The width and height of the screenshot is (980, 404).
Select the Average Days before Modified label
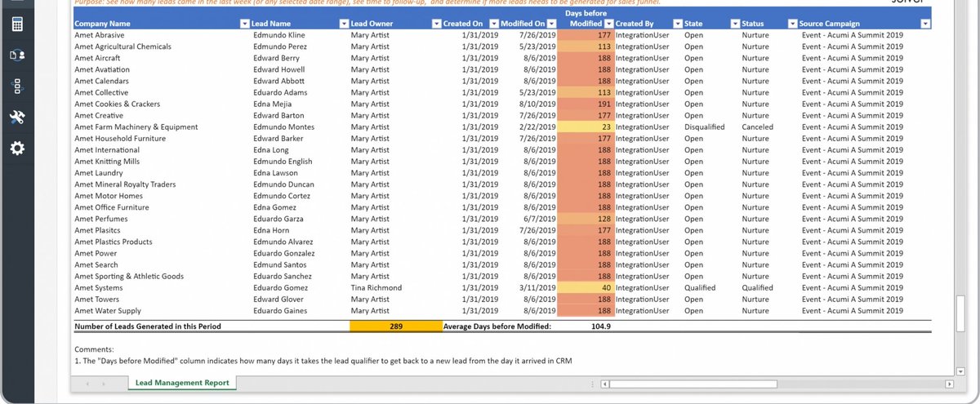(x=497, y=326)
